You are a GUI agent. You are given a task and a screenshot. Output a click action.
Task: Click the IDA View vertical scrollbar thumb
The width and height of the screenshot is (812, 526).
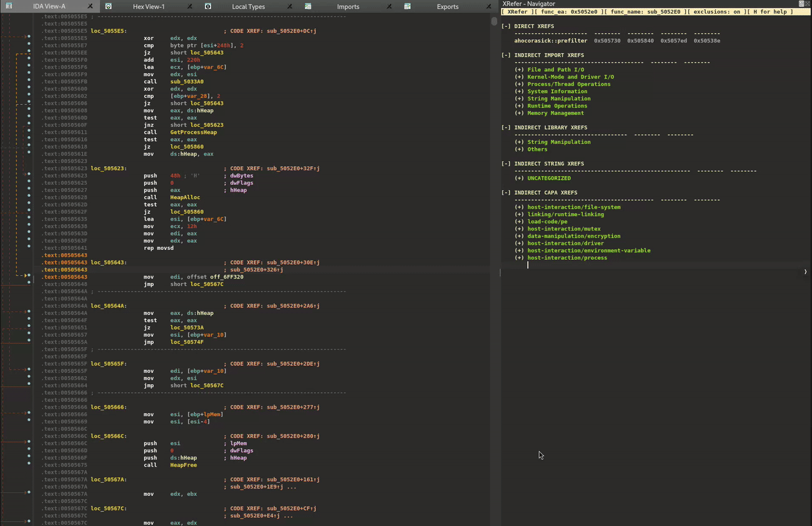[x=495, y=21]
